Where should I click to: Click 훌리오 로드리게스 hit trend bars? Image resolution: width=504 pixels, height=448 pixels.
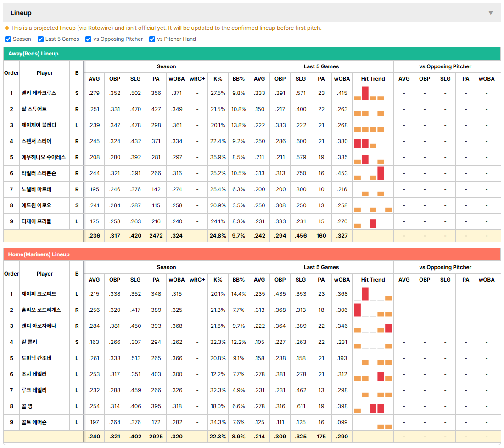coord(373,310)
